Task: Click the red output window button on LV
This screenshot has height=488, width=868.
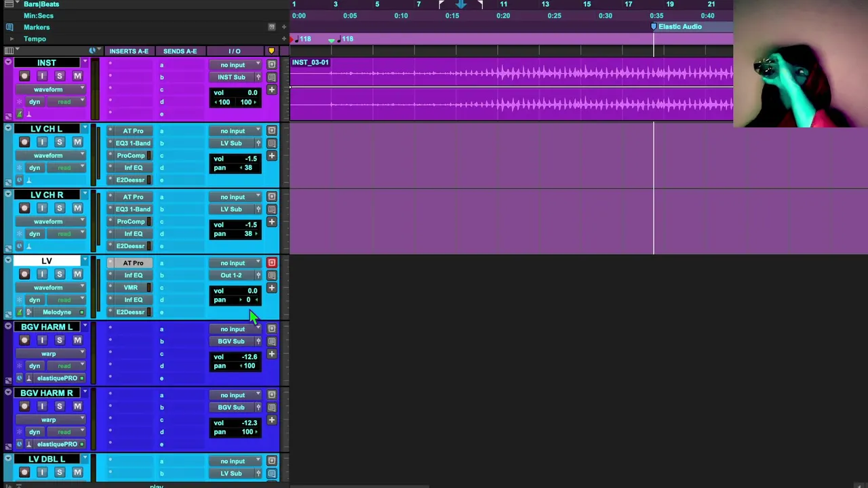Action: tap(271, 263)
